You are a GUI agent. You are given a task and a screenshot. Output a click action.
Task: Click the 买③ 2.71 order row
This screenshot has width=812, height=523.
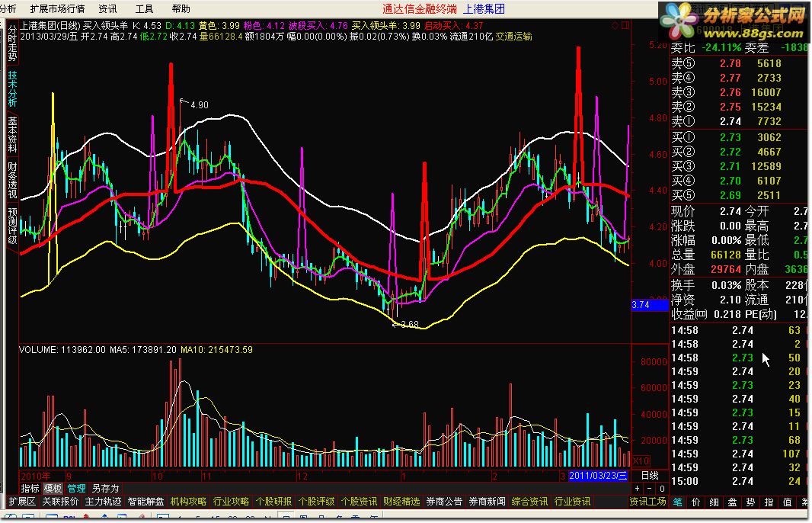point(738,166)
